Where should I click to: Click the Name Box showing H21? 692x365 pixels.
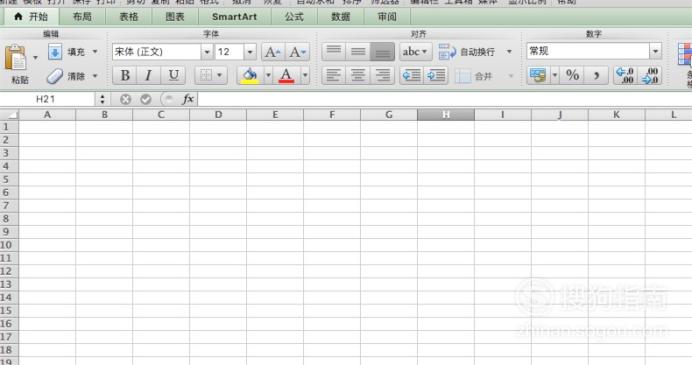click(x=46, y=99)
